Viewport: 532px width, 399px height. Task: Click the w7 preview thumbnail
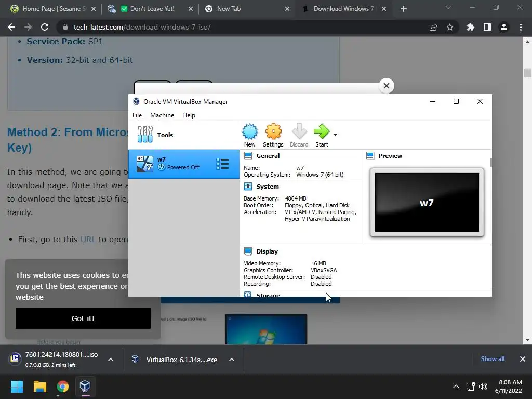(x=427, y=202)
